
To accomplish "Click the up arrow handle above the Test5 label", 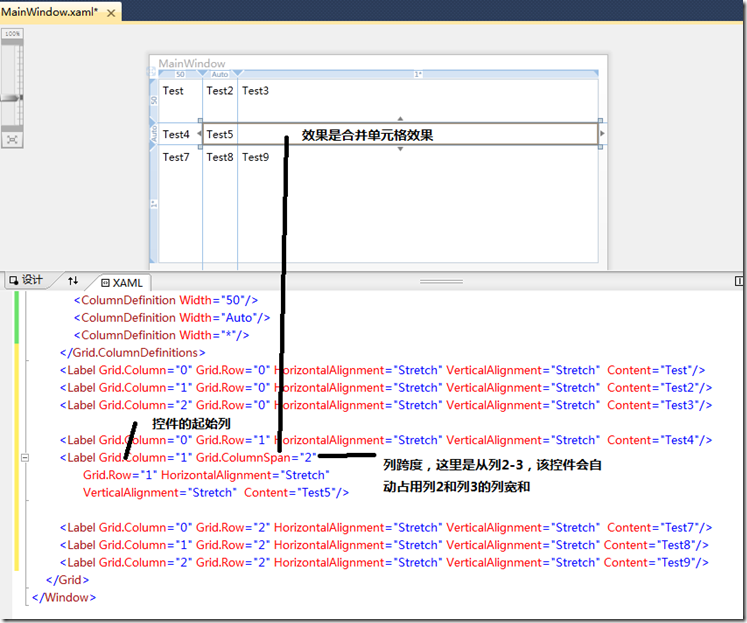I will pos(400,118).
